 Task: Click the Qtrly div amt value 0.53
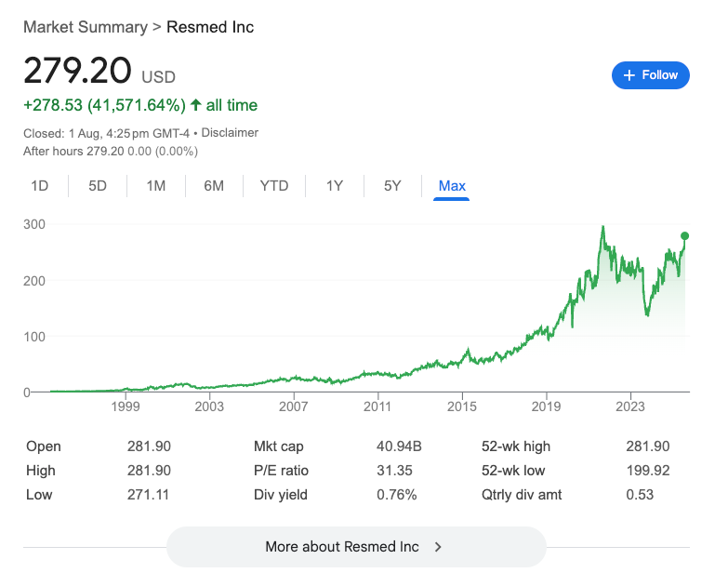point(640,495)
